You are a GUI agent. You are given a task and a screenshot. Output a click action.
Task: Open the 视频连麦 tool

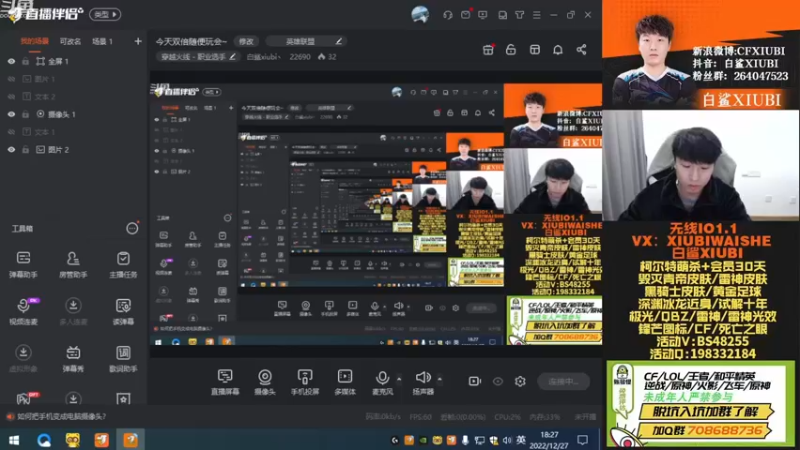click(23, 311)
